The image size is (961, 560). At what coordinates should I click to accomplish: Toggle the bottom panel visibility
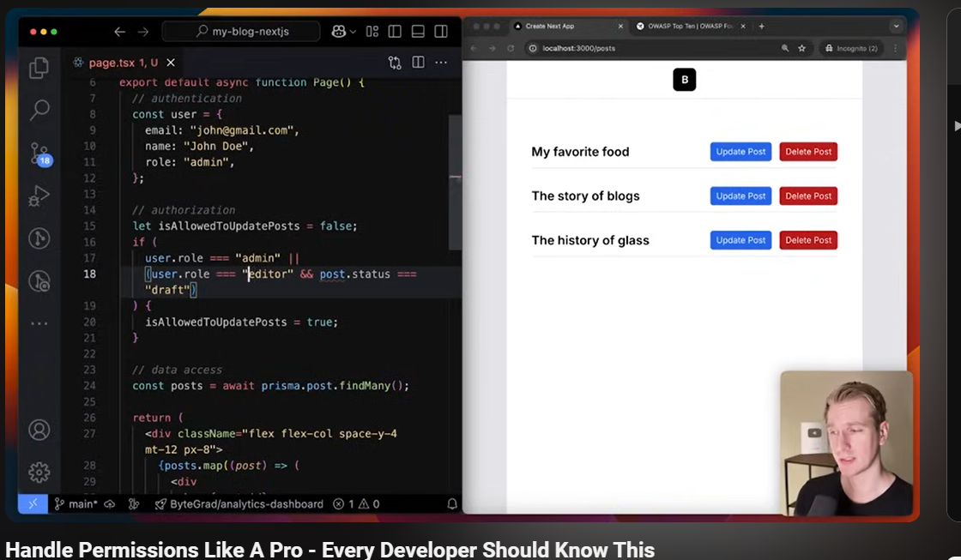pos(418,32)
